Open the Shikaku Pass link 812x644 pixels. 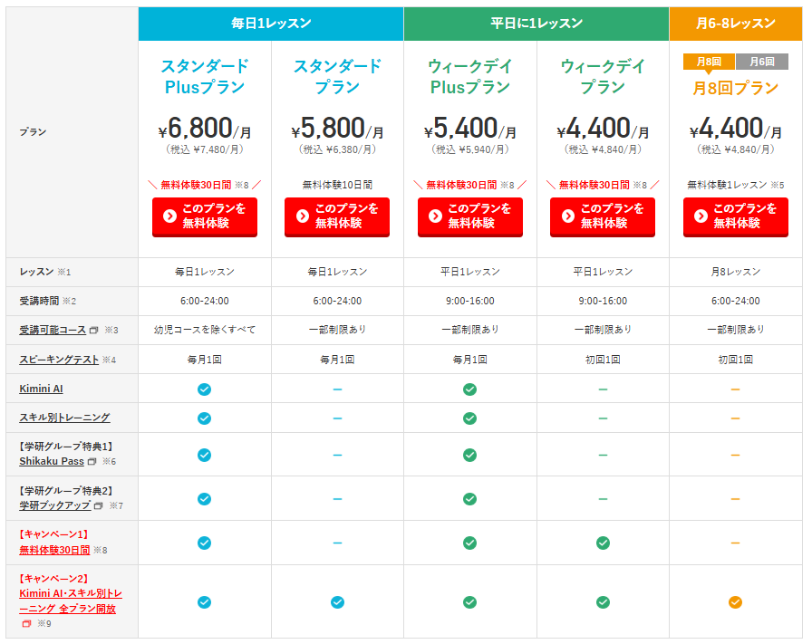tap(51, 461)
